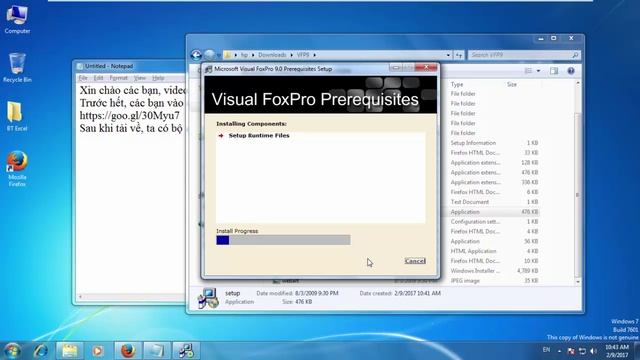640x360 pixels.
Task: Switch to Firefox in the taskbar
Action: 127,351
